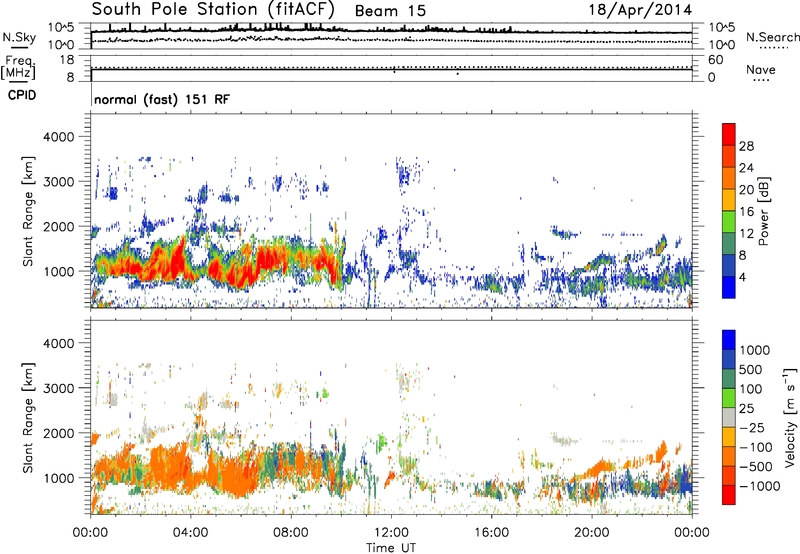Image resolution: width=800 pixels, height=554 pixels.
Task: Click the 'normal (fast) 151 RF' text
Action: click(162, 99)
